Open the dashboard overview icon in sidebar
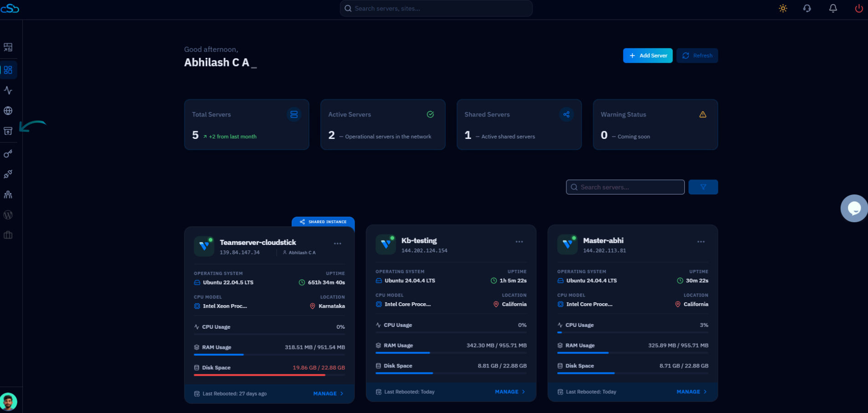Screen dimensions: 868x413 [x=8, y=47]
